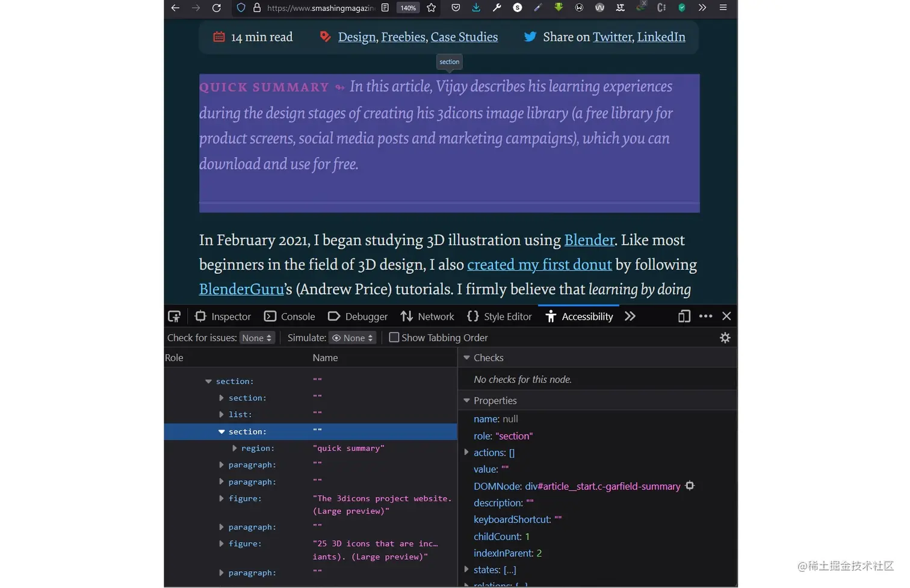Share article via the LinkedIn link
The width and height of the screenshot is (910, 588).
click(x=661, y=37)
